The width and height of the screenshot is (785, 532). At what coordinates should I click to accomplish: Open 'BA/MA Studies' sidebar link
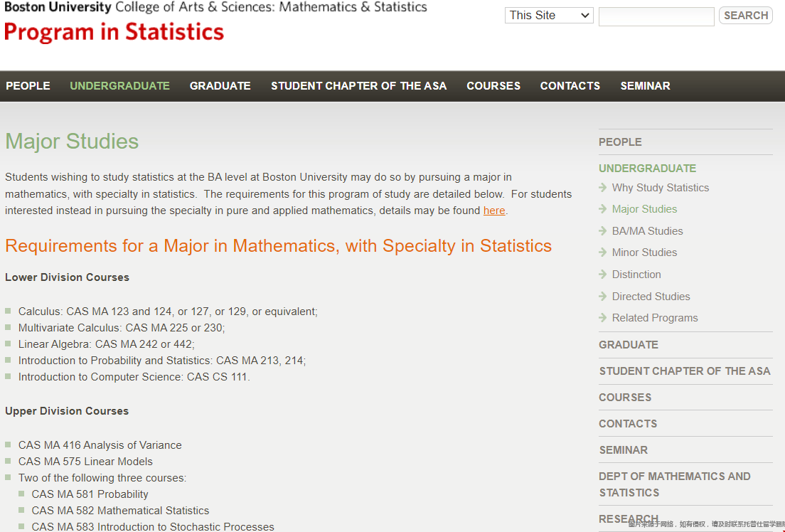pos(647,231)
